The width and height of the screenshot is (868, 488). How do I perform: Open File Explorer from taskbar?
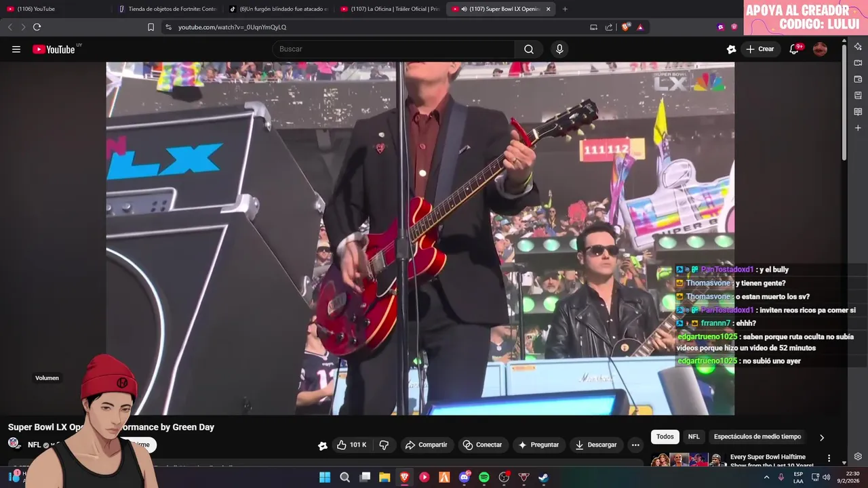pyautogui.click(x=384, y=477)
